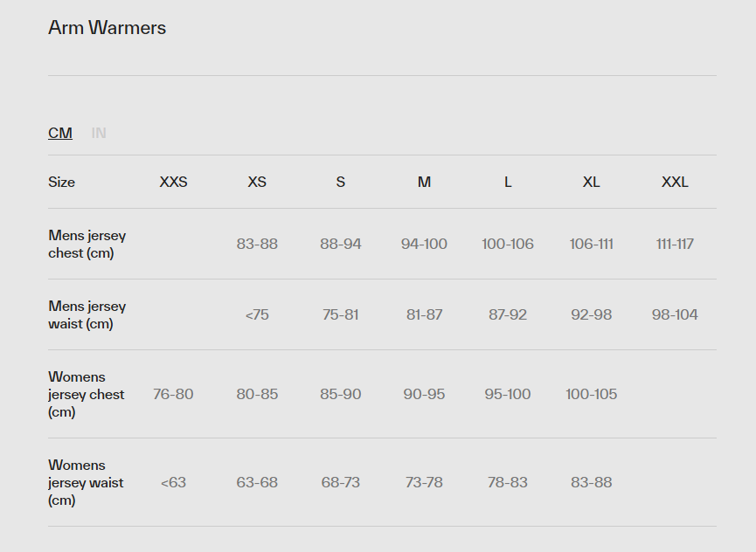Select the XXS size column header

coord(173,182)
